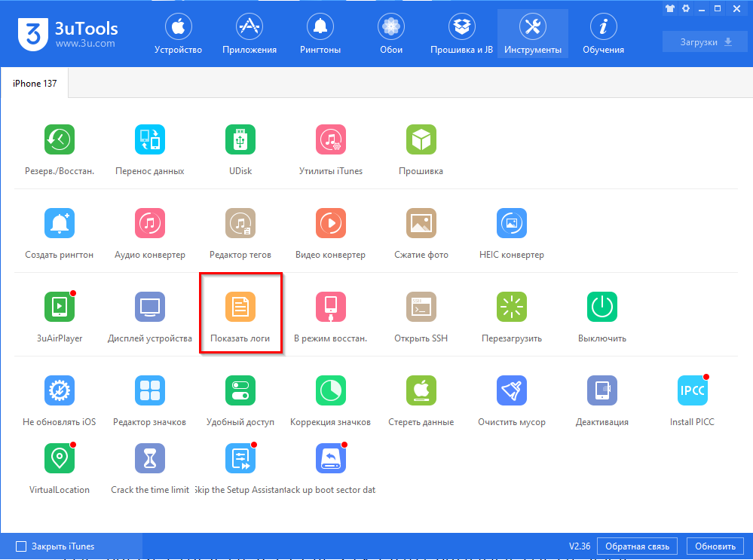
Task: Open the Рингтоны section
Action: 320,33
